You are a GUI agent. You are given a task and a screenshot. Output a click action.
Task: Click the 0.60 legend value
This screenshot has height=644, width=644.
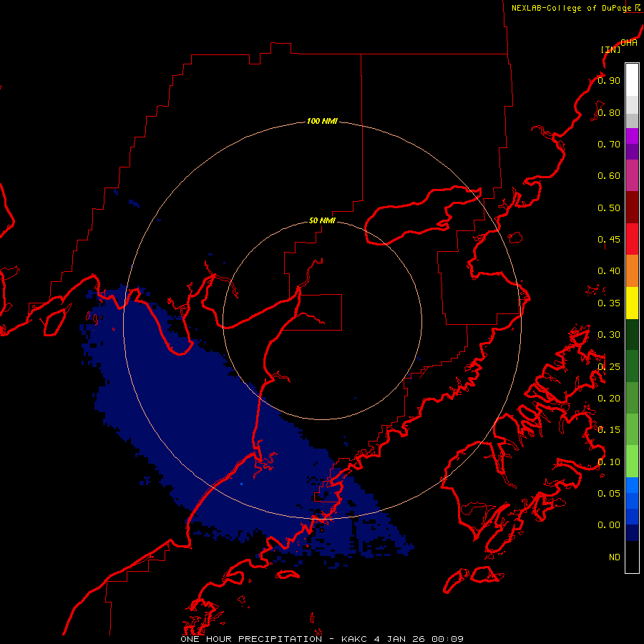click(609, 176)
